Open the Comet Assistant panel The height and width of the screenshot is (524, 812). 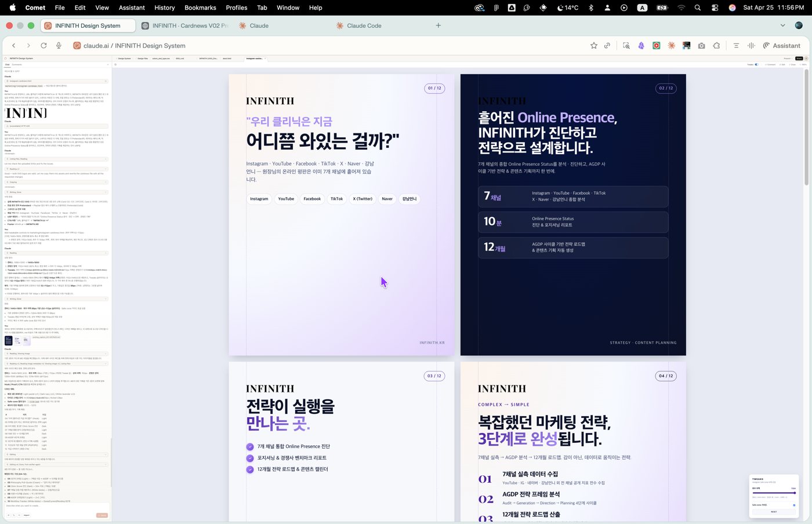pos(781,45)
